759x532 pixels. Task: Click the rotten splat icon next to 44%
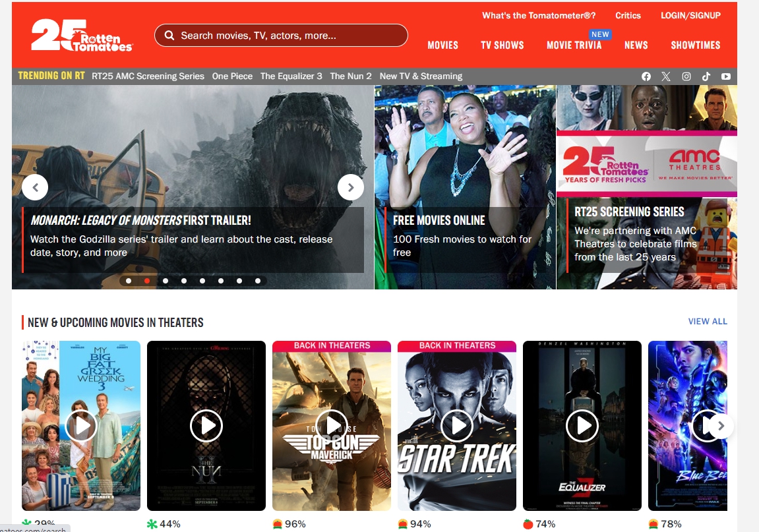tap(152, 524)
